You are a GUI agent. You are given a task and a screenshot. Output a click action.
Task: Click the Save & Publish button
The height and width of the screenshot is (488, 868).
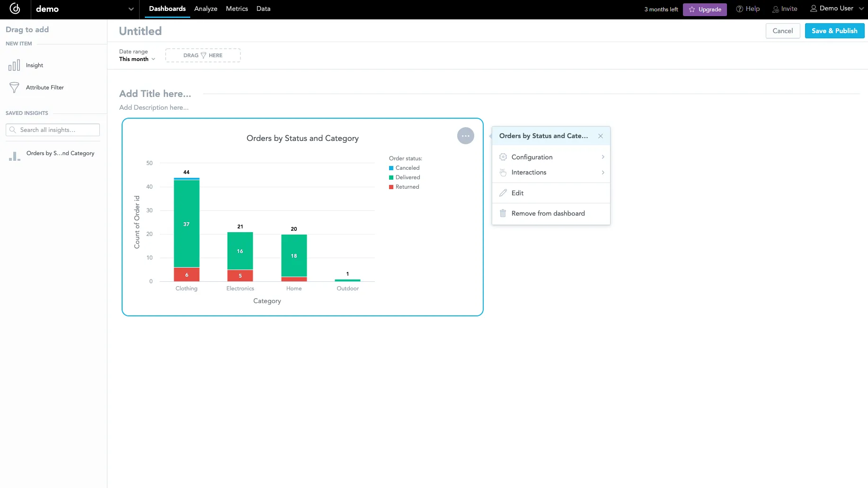834,30
